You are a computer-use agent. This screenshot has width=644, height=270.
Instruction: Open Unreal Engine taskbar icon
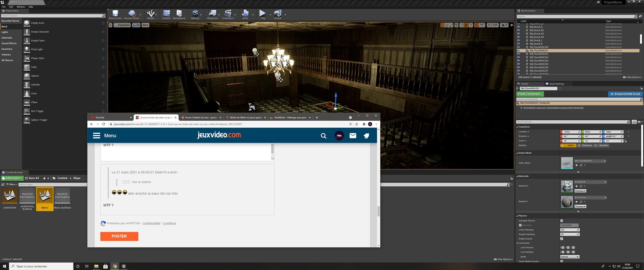click(x=124, y=266)
